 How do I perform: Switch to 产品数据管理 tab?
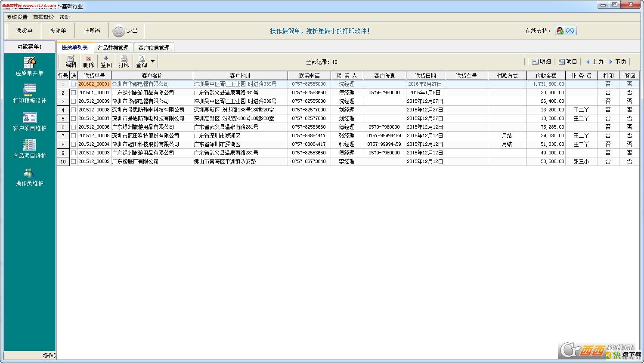click(113, 48)
